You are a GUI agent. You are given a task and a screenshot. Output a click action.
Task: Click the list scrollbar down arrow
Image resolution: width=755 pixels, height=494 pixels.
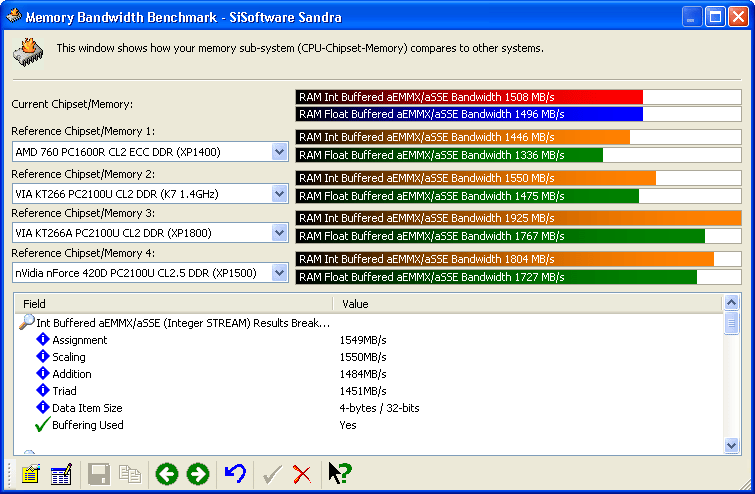(x=731, y=445)
